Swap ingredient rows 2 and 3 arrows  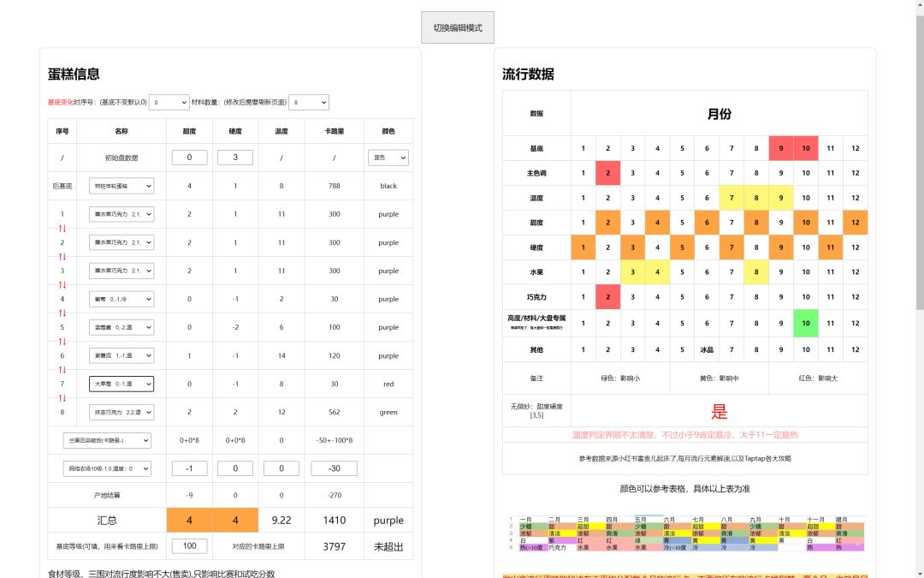[x=62, y=257]
